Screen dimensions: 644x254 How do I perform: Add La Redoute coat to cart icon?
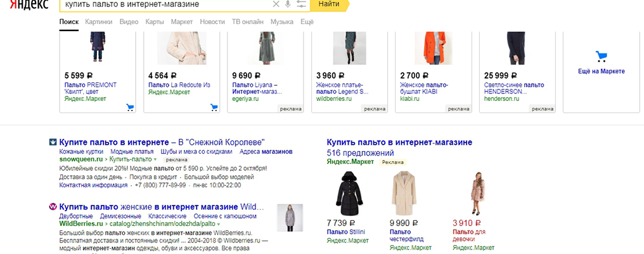(x=214, y=107)
